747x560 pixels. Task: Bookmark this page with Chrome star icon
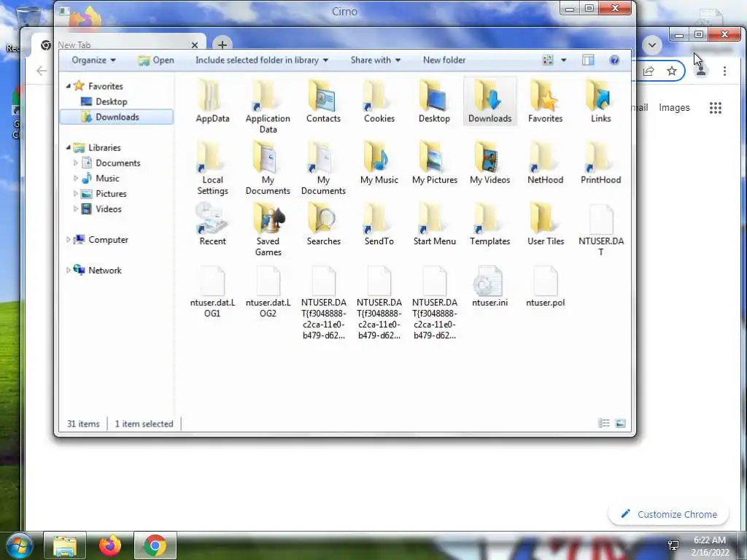point(672,71)
